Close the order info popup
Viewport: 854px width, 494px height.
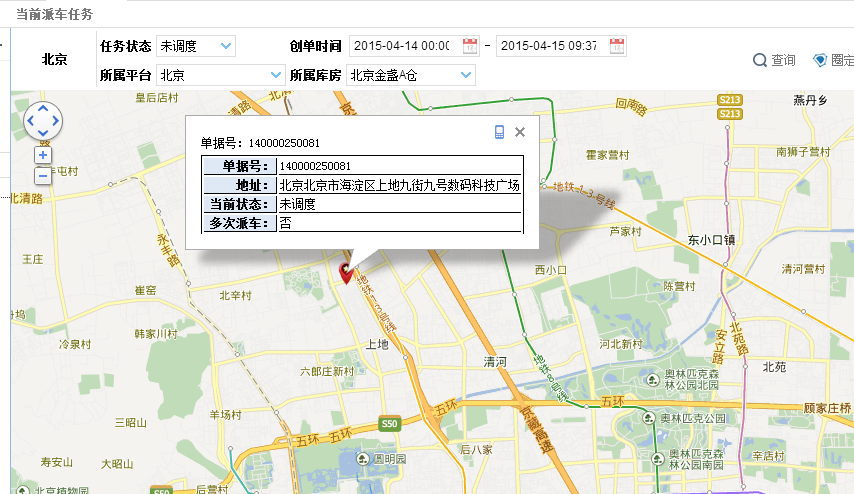pyautogui.click(x=520, y=132)
